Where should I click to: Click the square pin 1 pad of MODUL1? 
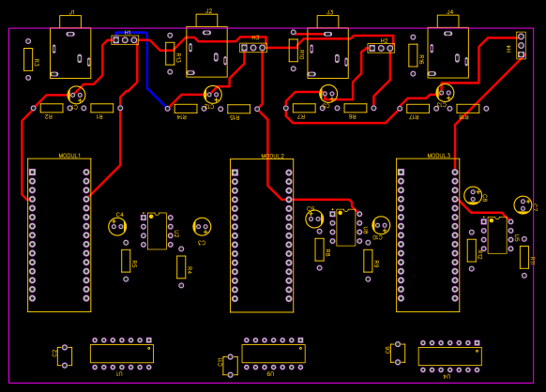33,172
